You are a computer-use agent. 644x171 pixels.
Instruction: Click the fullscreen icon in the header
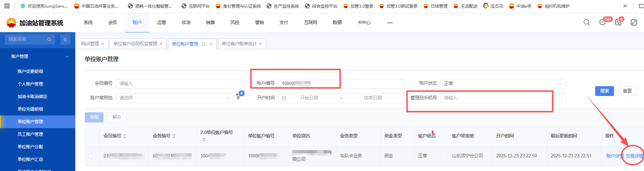pos(634,22)
